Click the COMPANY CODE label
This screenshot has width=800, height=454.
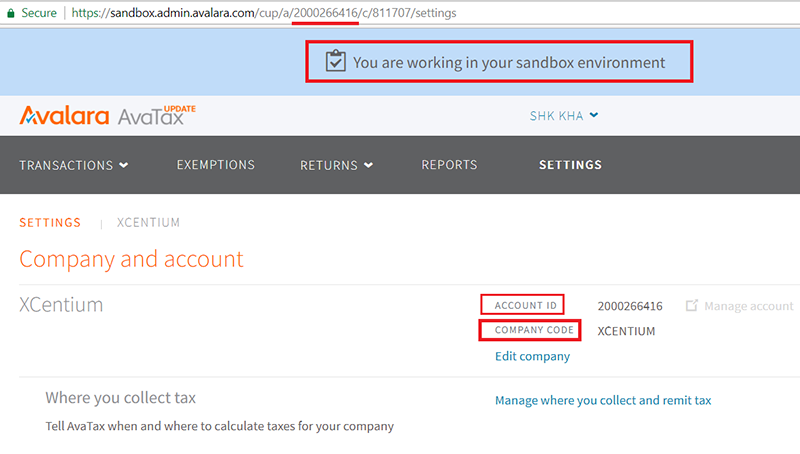point(534,330)
